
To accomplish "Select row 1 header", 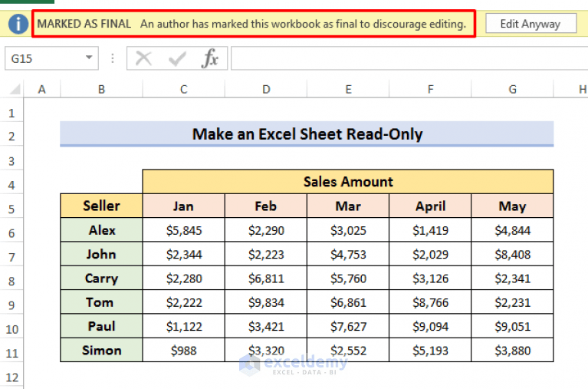I will click(11, 113).
